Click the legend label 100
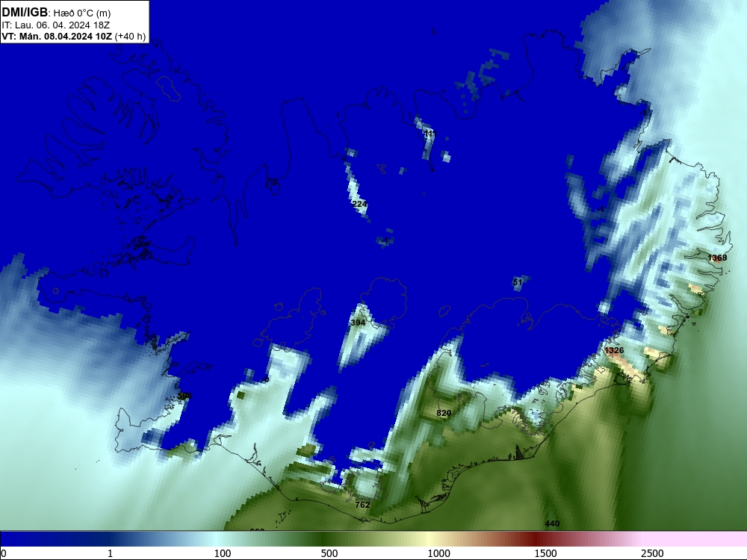The image size is (747, 560). click(223, 553)
